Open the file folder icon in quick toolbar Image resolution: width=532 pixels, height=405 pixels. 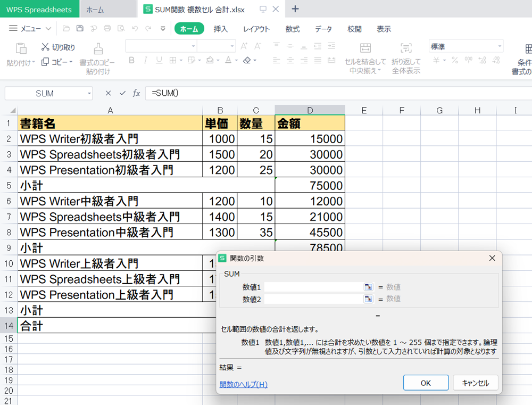[x=66, y=29]
